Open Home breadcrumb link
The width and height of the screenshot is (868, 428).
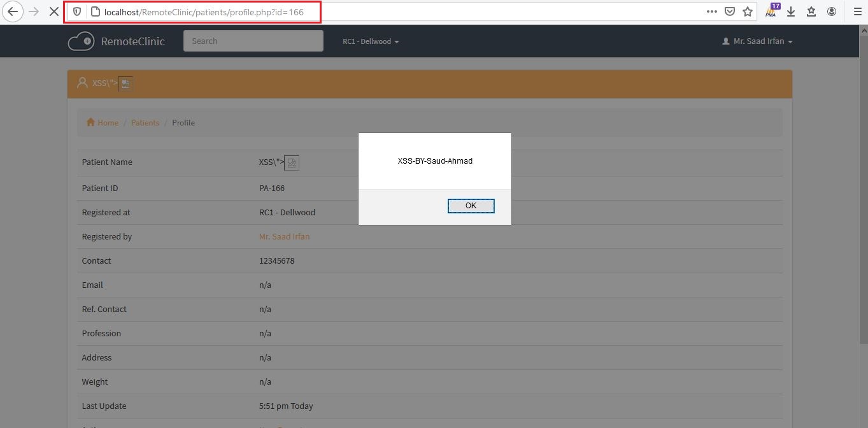[x=108, y=122]
